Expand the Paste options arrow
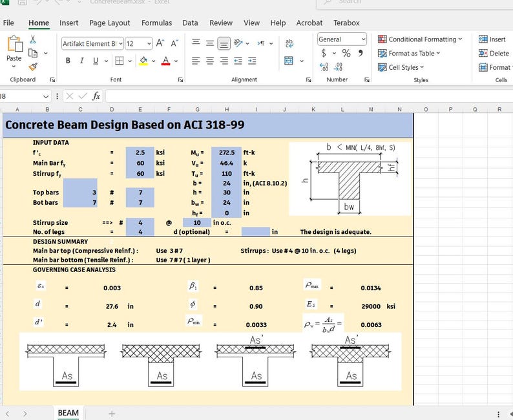Screen dimensions: 513x420 (x=14, y=67)
